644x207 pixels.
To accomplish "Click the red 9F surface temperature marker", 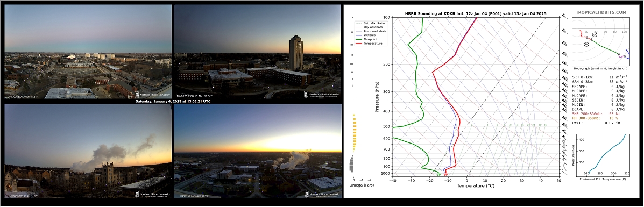I will click(x=445, y=175).
